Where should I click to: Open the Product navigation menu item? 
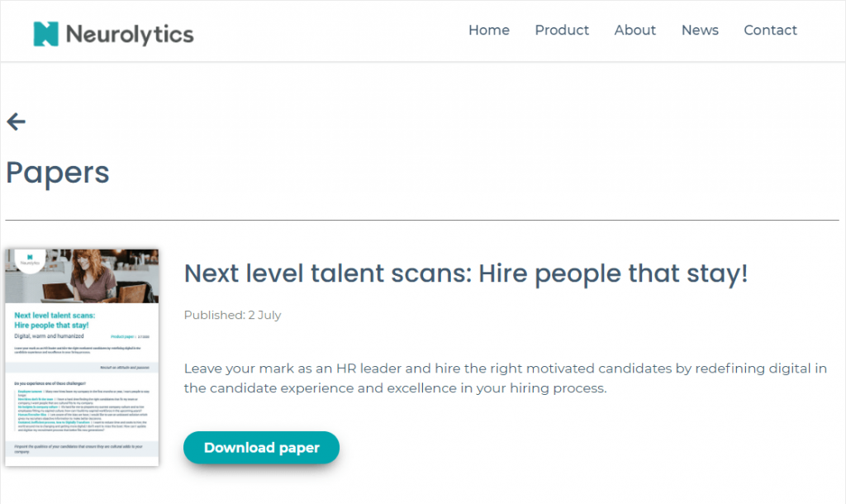[x=562, y=31]
